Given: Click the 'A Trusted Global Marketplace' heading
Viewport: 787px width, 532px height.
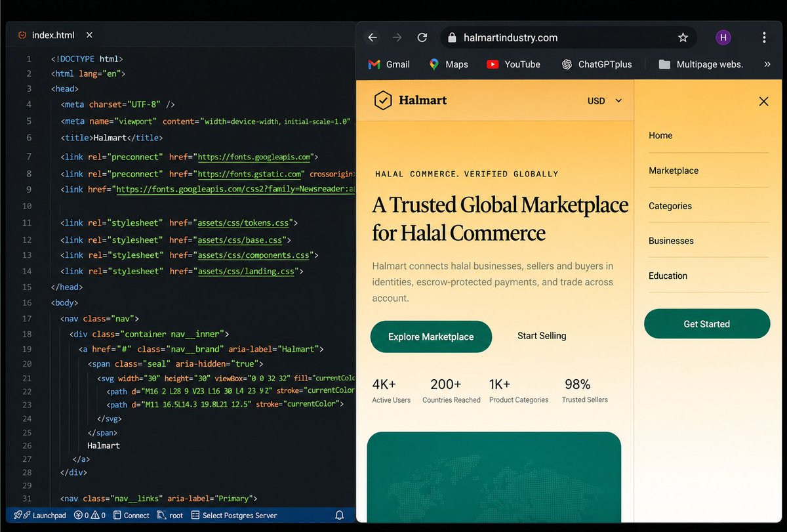Looking at the screenshot, I should point(500,218).
